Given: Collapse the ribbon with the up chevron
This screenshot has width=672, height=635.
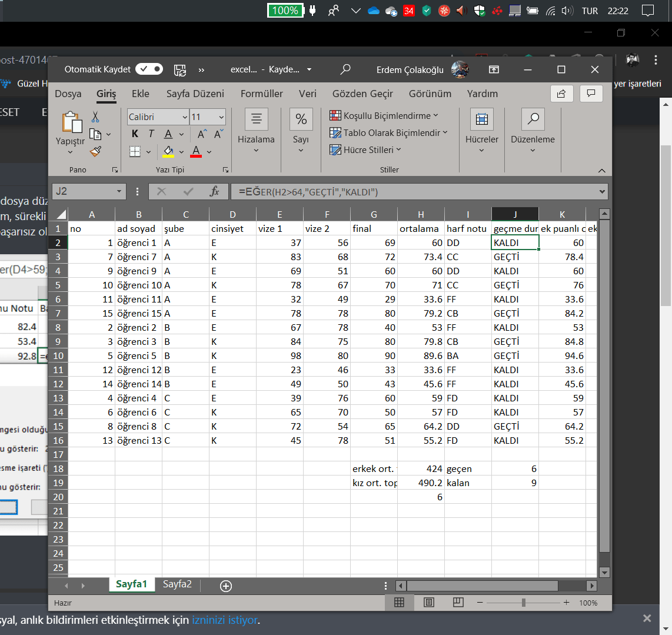Looking at the screenshot, I should tap(602, 171).
